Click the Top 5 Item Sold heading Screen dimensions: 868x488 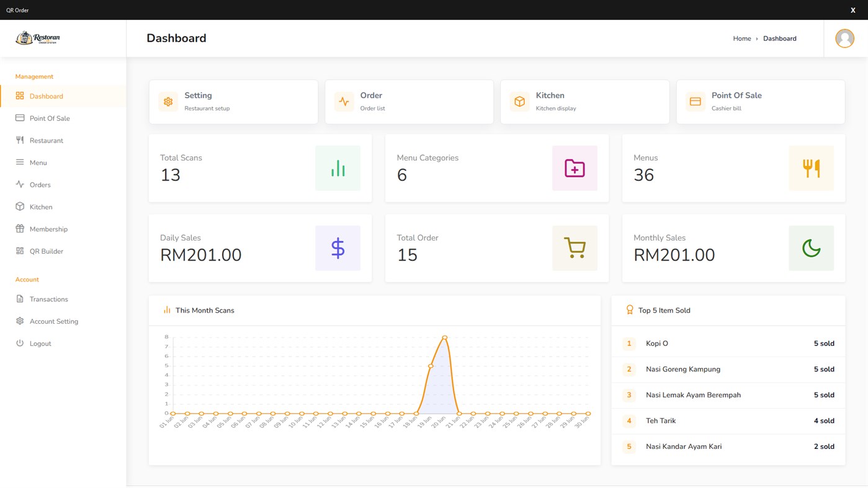click(664, 310)
